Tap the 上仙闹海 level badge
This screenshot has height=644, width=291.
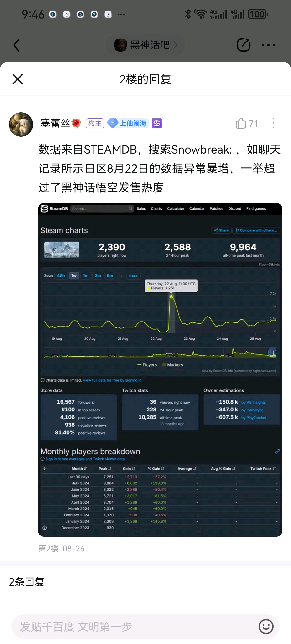[128, 123]
